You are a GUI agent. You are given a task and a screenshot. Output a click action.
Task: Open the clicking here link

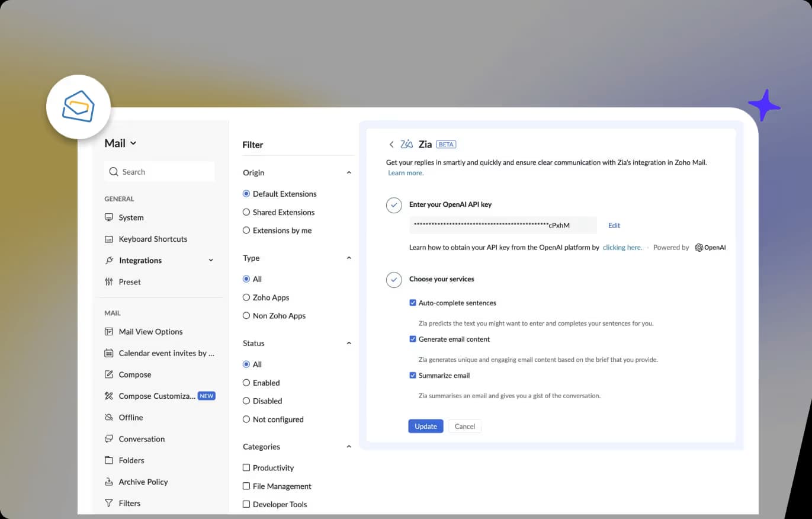coord(622,248)
